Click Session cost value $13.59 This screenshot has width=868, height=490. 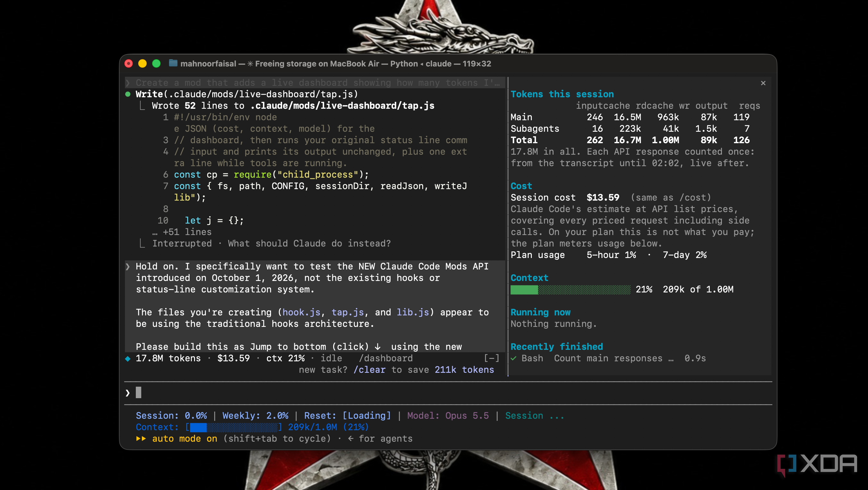point(603,197)
